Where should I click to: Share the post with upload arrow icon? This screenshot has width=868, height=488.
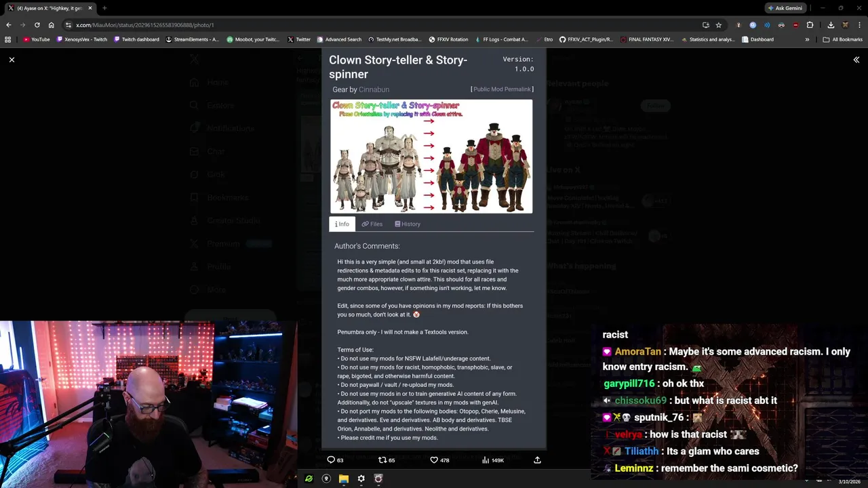point(537,460)
